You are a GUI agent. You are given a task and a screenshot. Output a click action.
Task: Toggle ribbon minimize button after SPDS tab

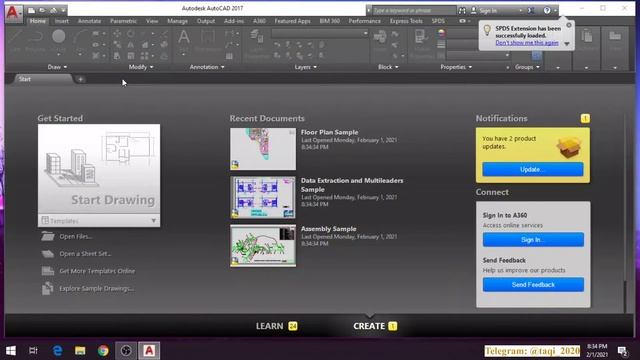[462, 21]
